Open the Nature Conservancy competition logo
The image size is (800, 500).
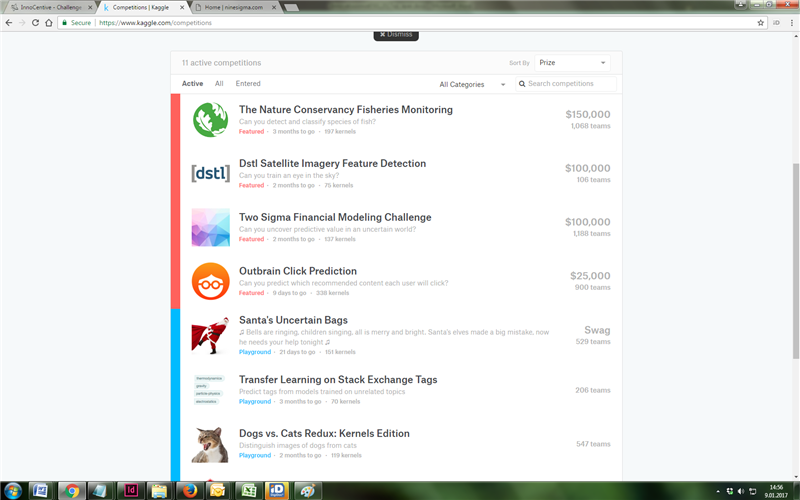click(x=210, y=120)
